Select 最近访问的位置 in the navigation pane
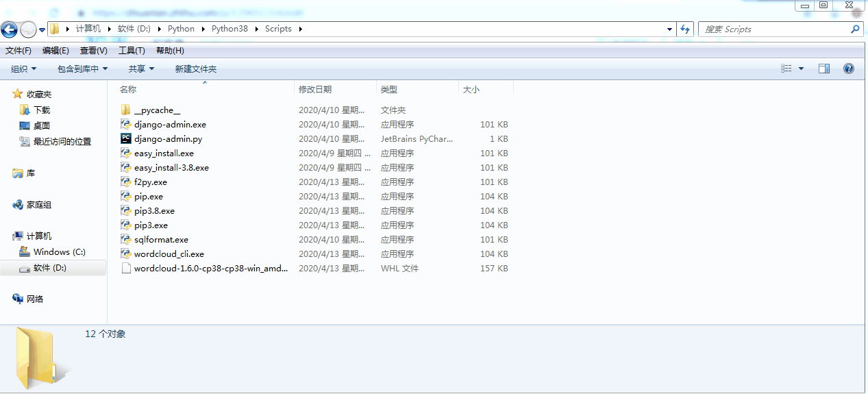868x394 pixels. click(62, 142)
